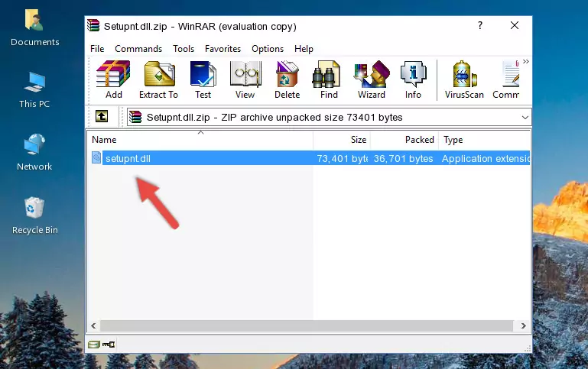The image size is (588, 369).
Task: Open the Extract To tool
Action: click(158, 79)
